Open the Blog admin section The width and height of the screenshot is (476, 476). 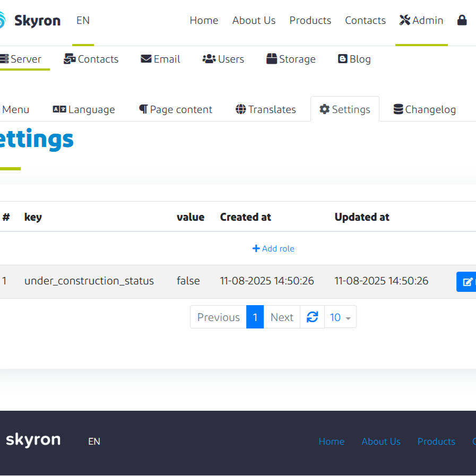(354, 59)
